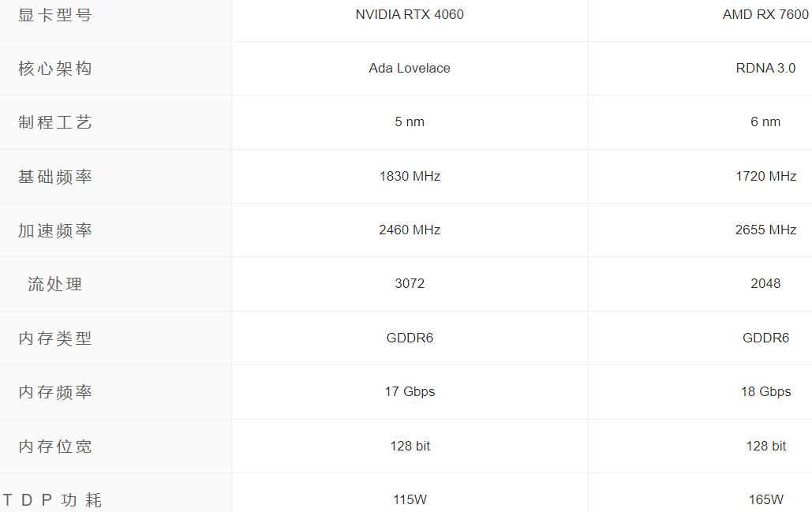Click the NVIDIA RTX 4060 column header
Image resolution: width=812 pixels, height=512 pixels.
tap(410, 14)
